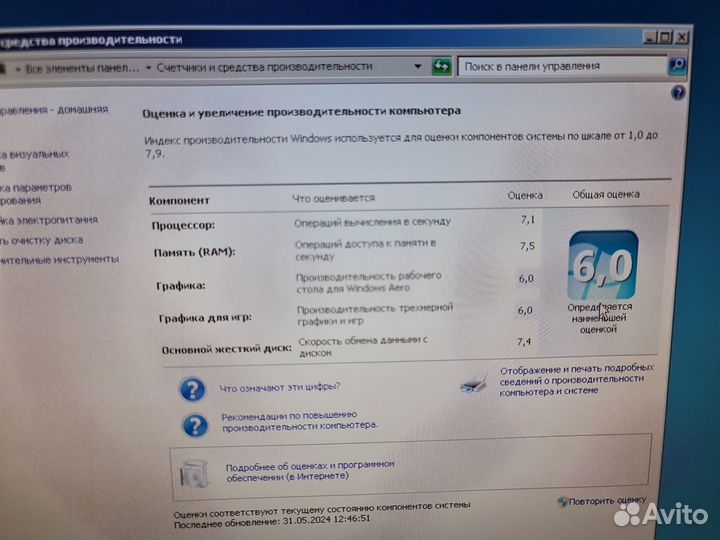Click the 'Компонент' column header
The width and height of the screenshot is (720, 540).
coord(179,201)
